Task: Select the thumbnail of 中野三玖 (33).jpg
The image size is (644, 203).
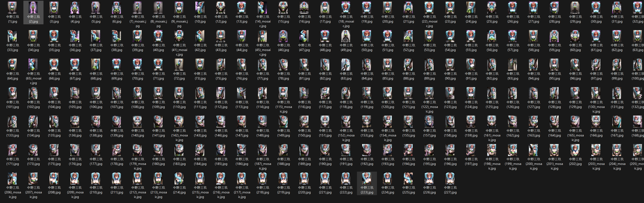Action: [13, 36]
